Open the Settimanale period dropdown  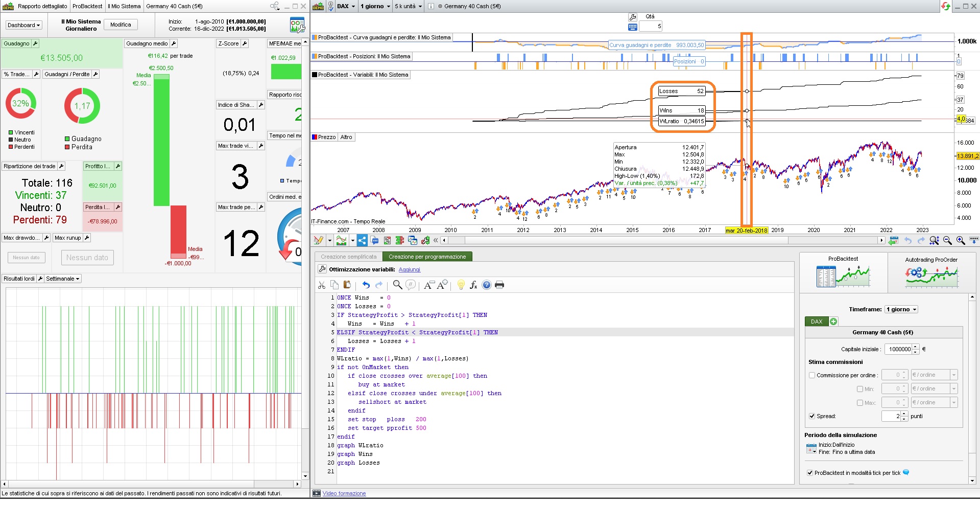[63, 279]
